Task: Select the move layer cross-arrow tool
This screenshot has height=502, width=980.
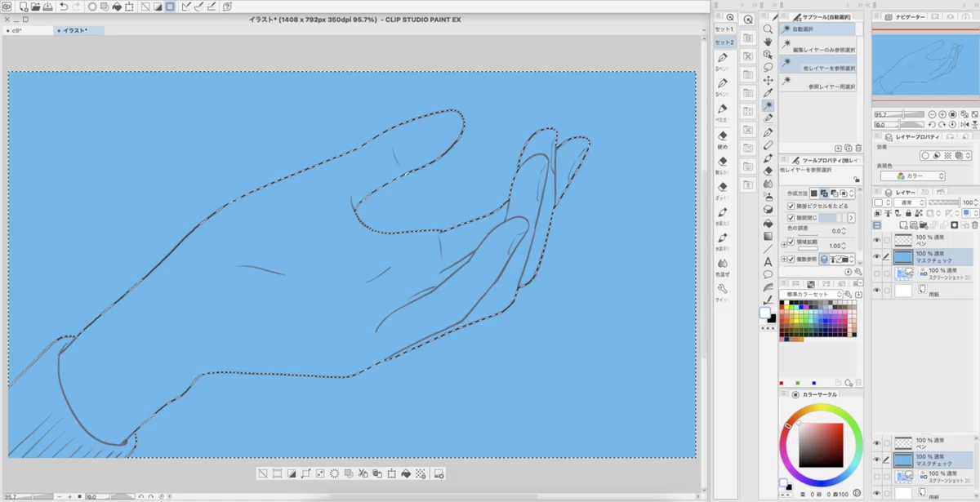Action: click(x=768, y=80)
